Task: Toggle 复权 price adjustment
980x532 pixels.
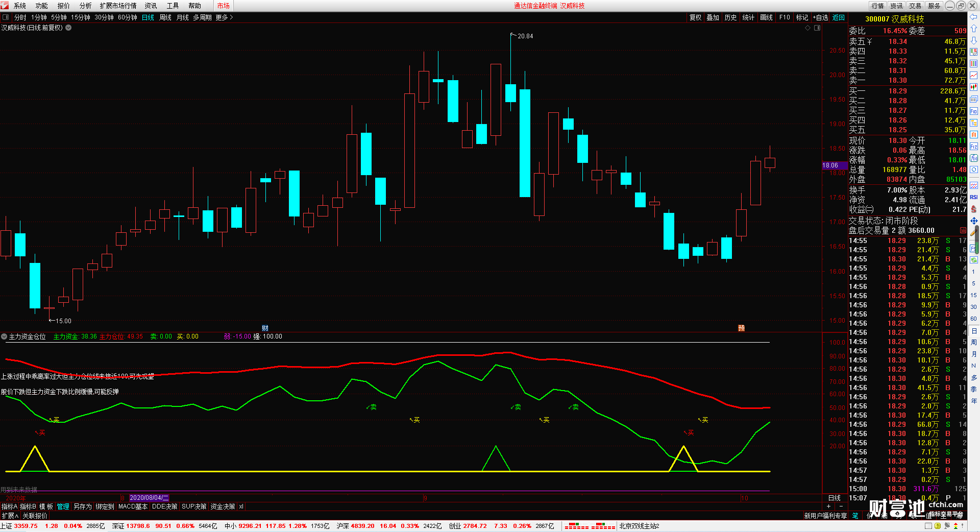Action: (695, 17)
